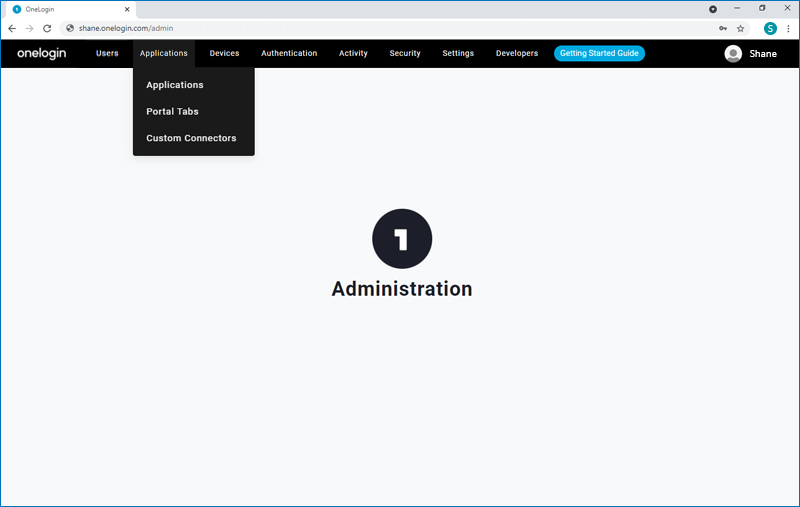Open the Security menu
800x507 pixels.
(405, 53)
